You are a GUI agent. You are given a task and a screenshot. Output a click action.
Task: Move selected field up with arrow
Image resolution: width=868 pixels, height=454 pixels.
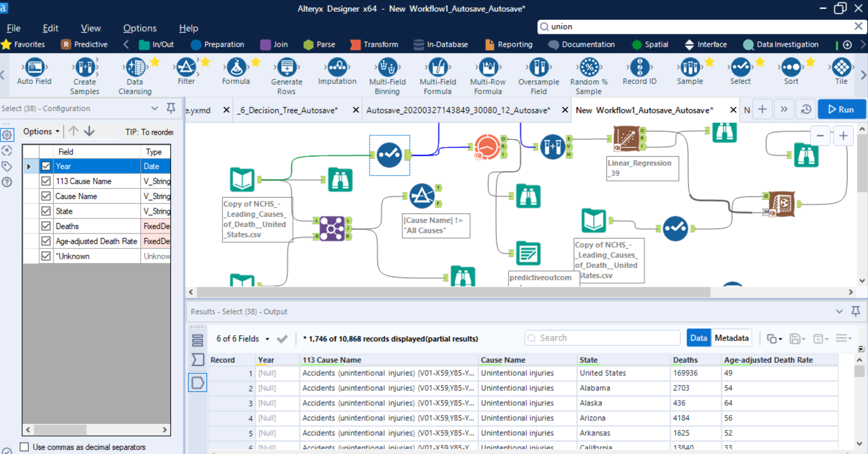(74, 131)
